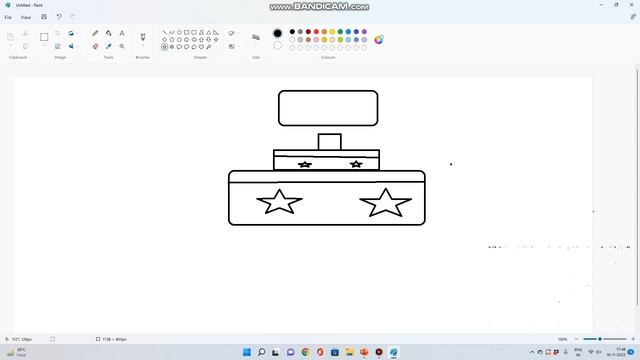640x360 pixels.
Task: Choose the Brushes tool
Action: [143, 37]
